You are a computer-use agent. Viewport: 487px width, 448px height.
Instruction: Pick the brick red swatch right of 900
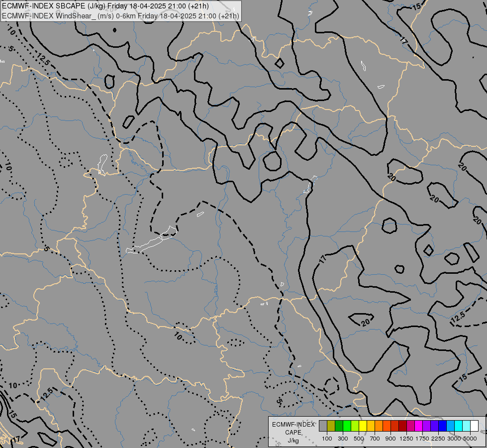point(395,426)
